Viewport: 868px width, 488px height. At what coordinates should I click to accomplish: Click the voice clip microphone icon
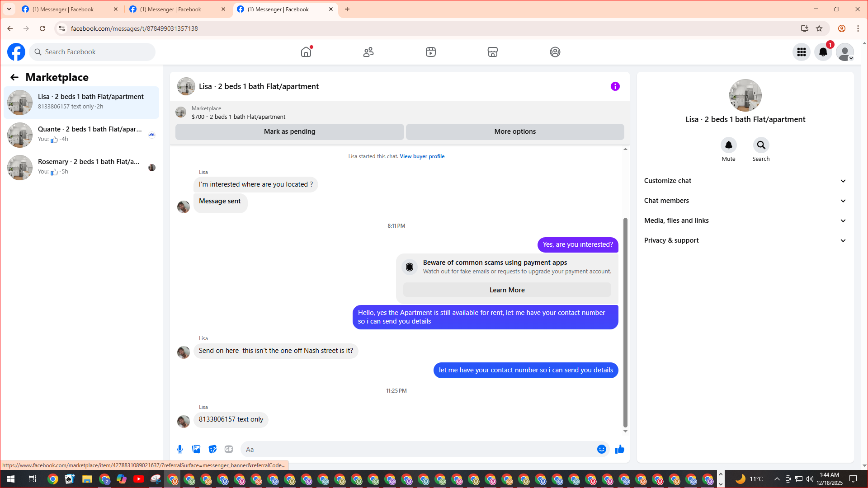point(180,449)
